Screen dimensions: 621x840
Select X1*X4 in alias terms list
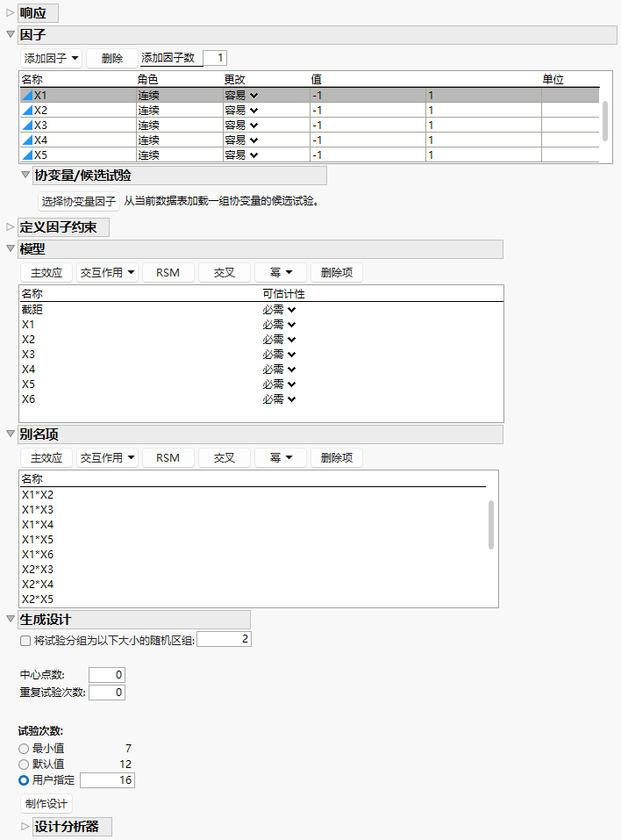coord(38,525)
